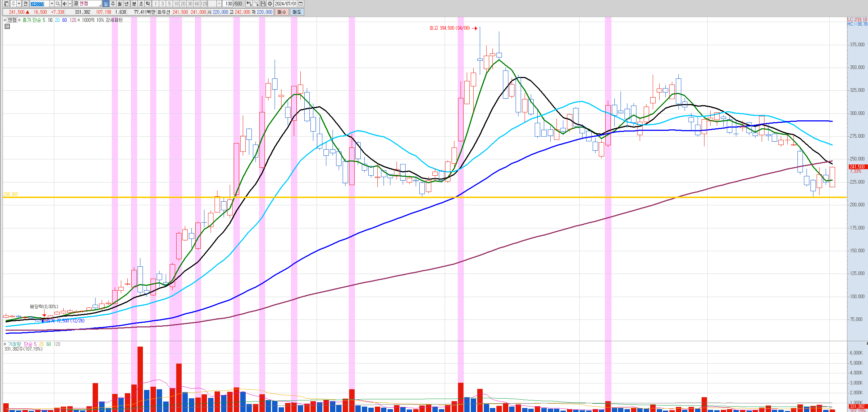Select the 일 daily chart period
Image resolution: width=868 pixels, height=412 pixels.
tap(106, 4)
